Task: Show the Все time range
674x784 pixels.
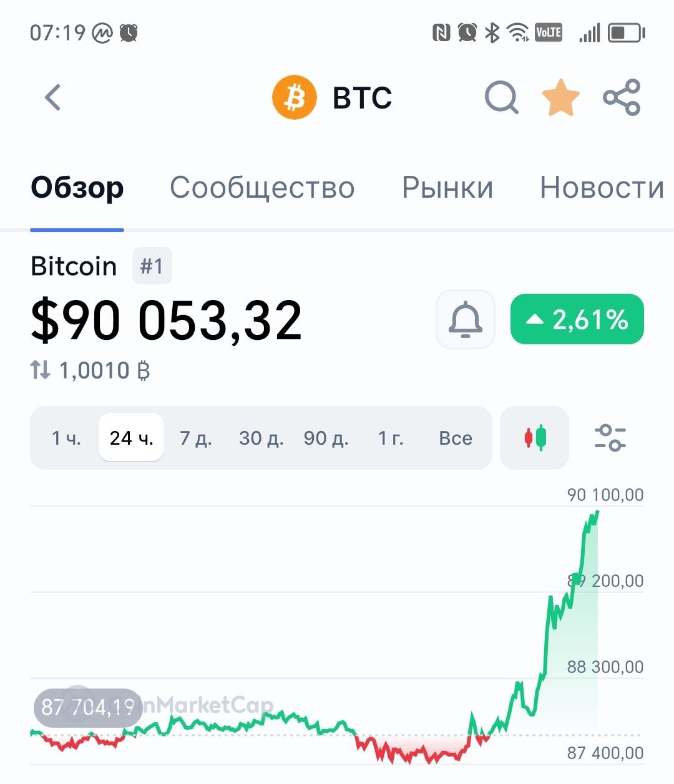Action: 456,438
